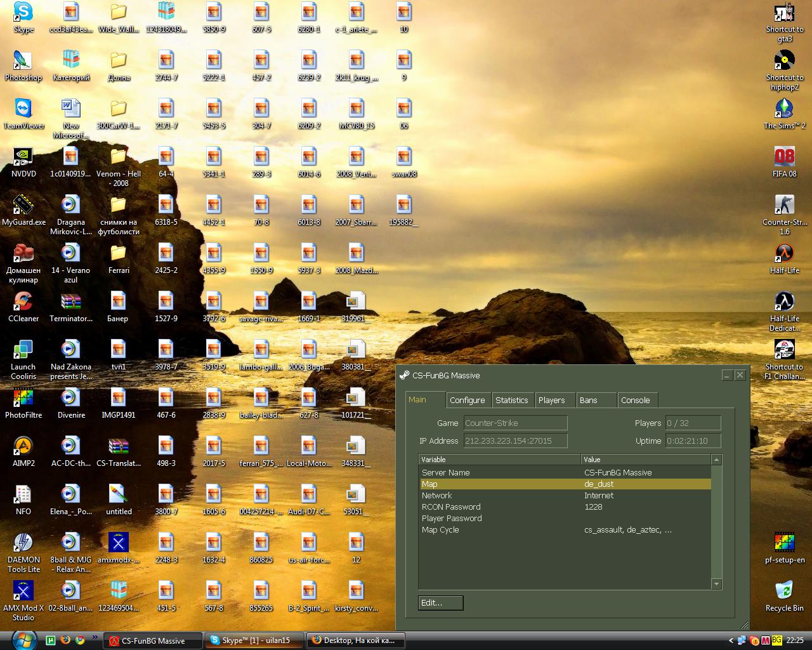
Task: Select the NFO file on the desktop
Action: click(23, 500)
